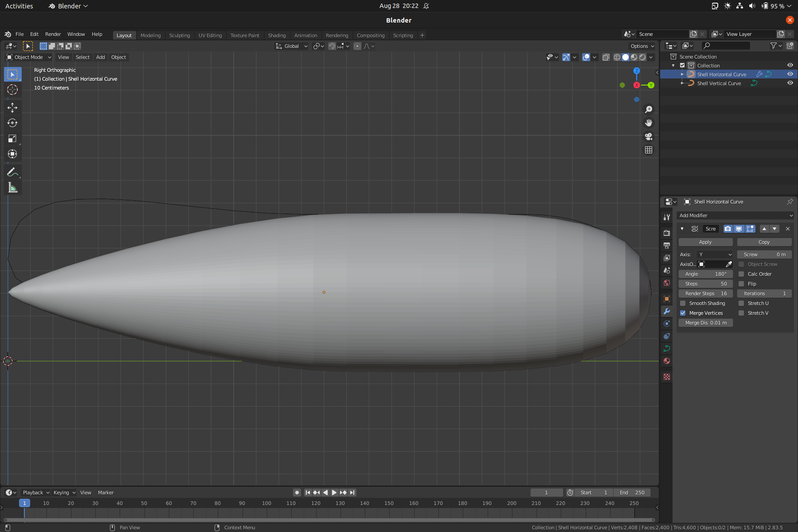Image resolution: width=798 pixels, height=532 pixels.
Task: Select the Cursor tool in the left toolbar
Action: pyautogui.click(x=12, y=90)
